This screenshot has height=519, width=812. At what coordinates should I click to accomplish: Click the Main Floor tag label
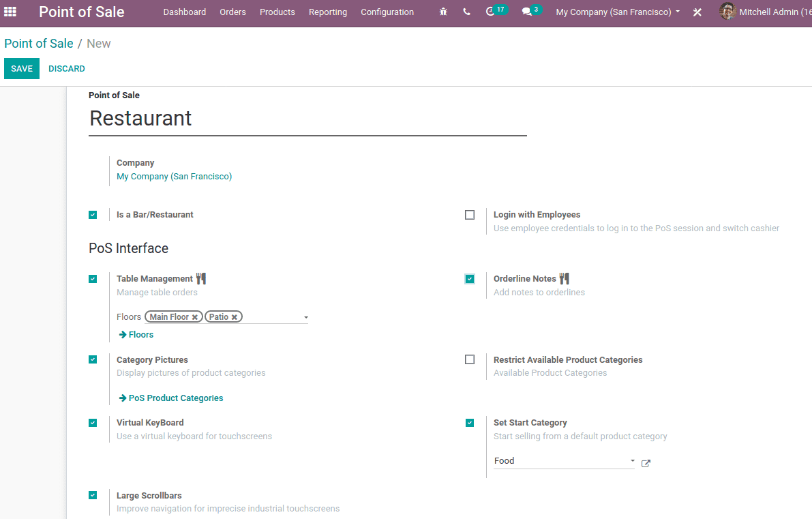[x=169, y=317]
